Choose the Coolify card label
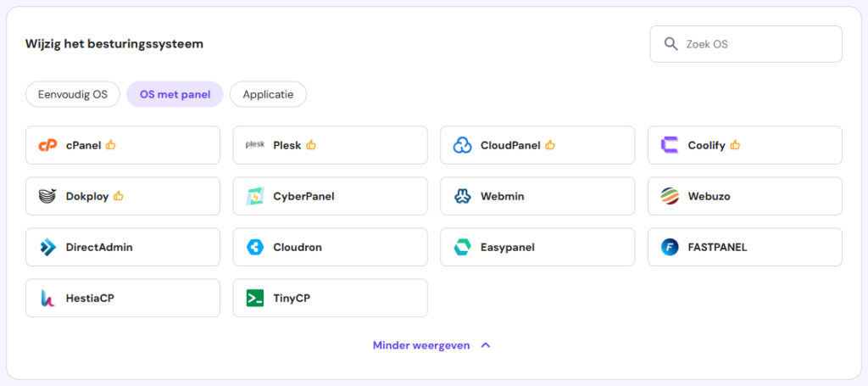The width and height of the screenshot is (868, 386). tap(706, 146)
